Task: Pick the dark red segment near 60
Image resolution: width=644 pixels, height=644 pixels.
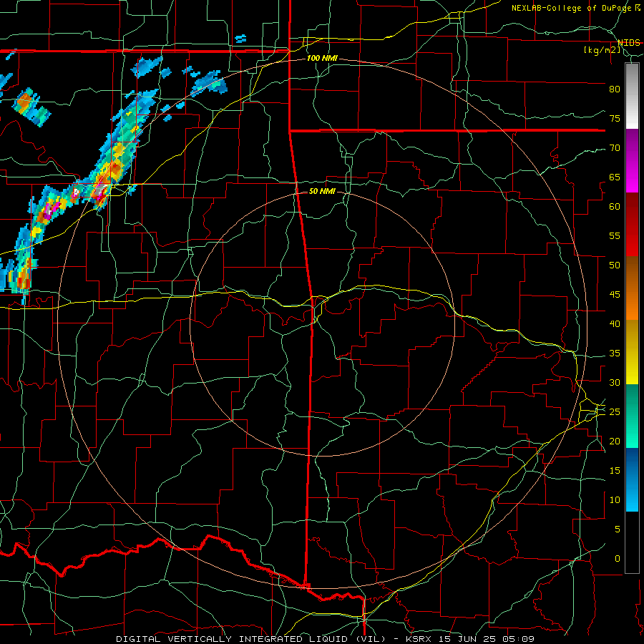Action: coord(632,209)
